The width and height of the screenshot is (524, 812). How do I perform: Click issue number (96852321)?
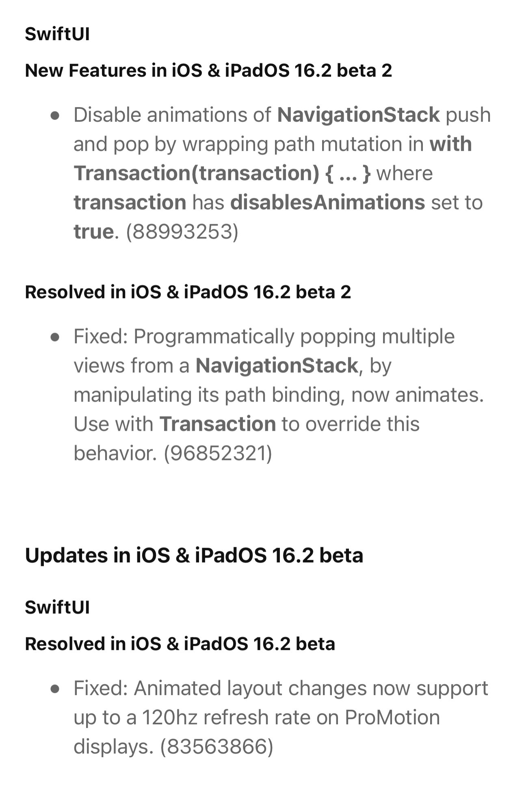pos(218,454)
